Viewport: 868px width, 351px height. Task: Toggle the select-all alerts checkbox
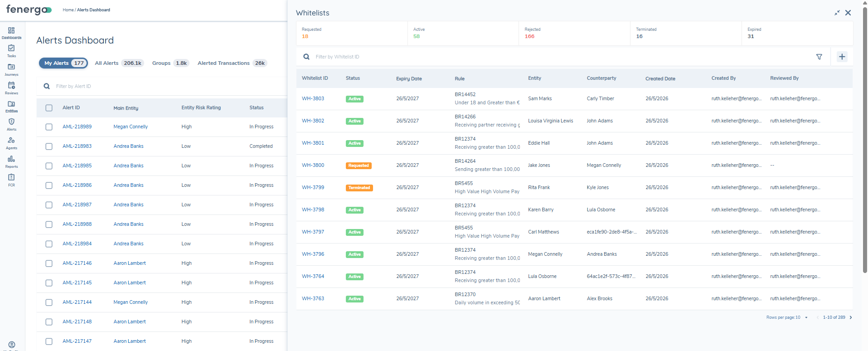point(49,108)
